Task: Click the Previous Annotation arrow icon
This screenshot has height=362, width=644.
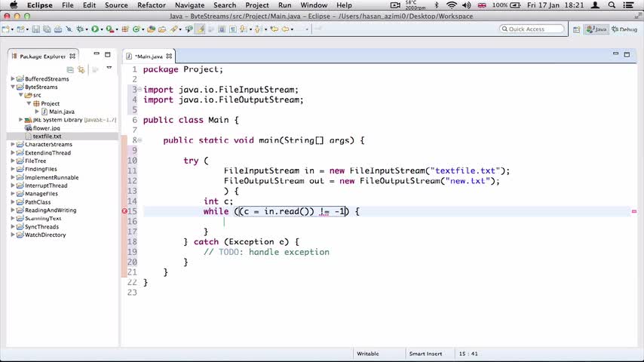Action: point(257,29)
